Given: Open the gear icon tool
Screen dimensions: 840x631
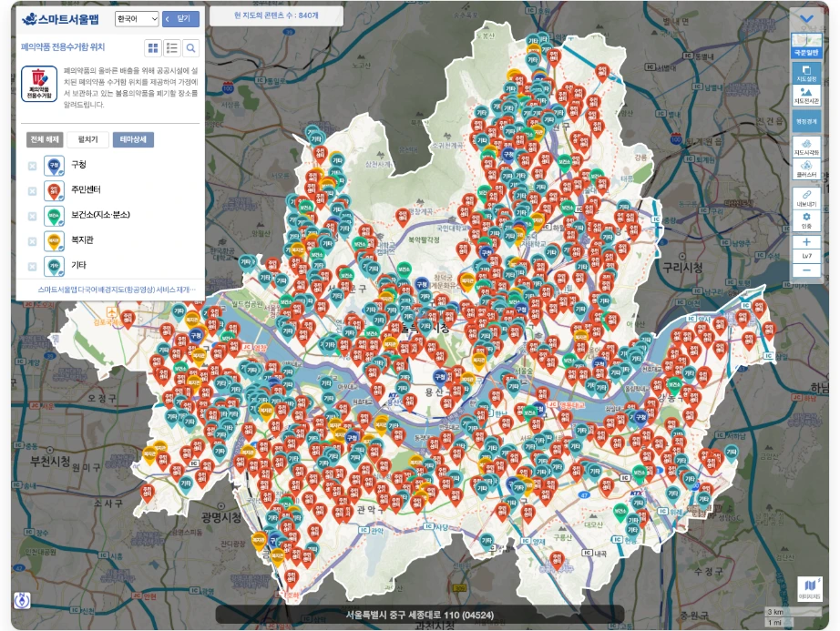Looking at the screenshot, I should coord(806,220).
